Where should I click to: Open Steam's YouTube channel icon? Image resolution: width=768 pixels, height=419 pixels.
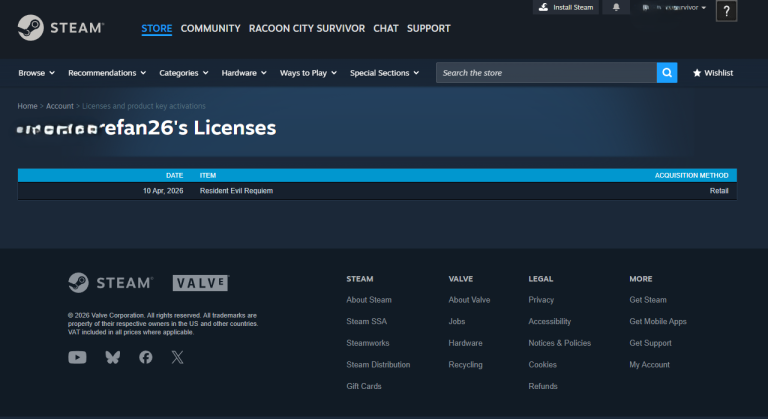click(x=77, y=357)
